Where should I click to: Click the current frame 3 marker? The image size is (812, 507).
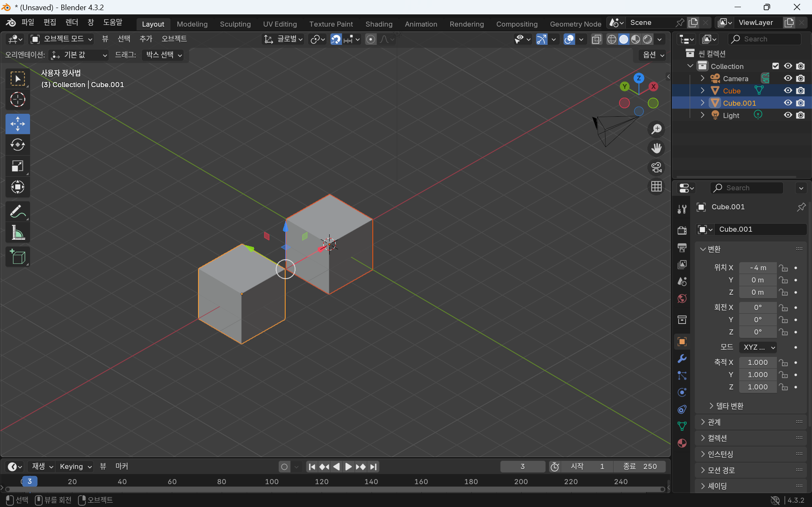tap(29, 481)
